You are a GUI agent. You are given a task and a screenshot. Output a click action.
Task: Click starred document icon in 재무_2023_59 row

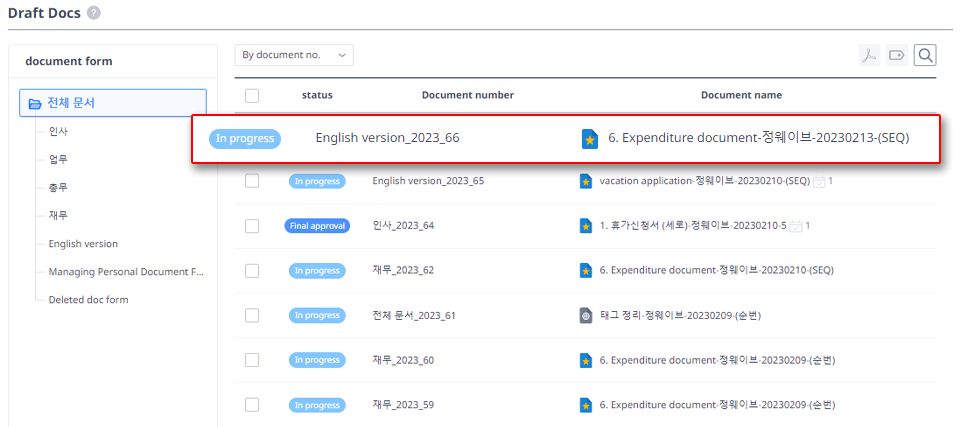(586, 405)
